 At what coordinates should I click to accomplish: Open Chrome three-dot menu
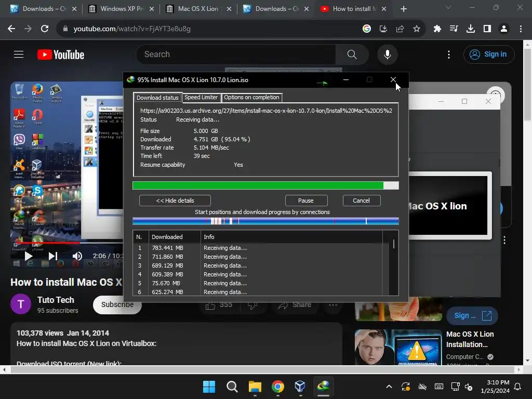tap(521, 29)
